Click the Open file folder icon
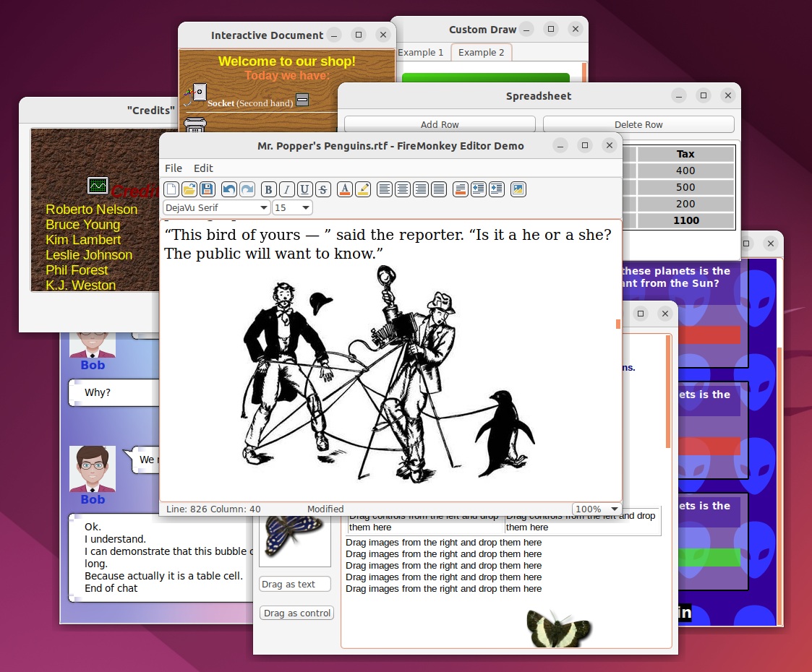Image resolution: width=812 pixels, height=672 pixels. (189, 189)
